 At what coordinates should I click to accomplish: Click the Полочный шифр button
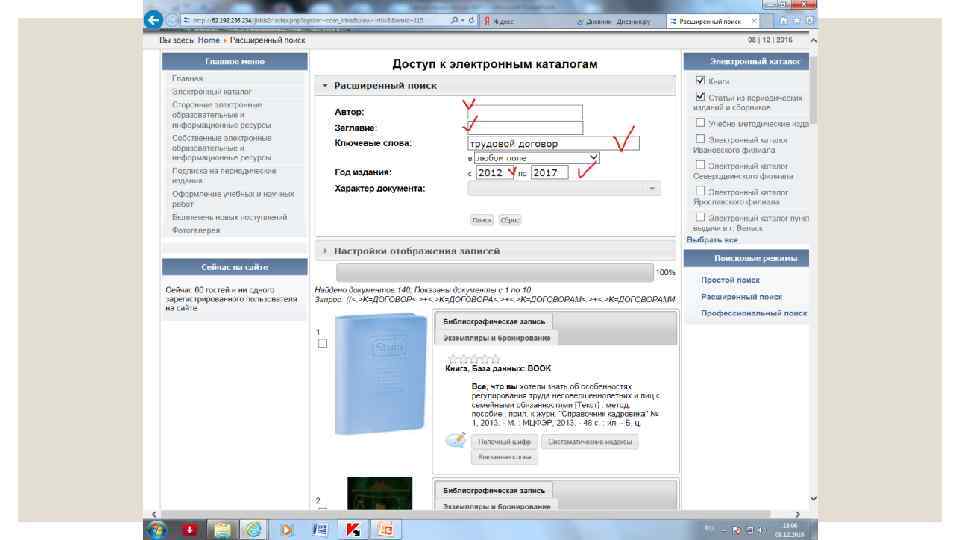click(x=504, y=442)
